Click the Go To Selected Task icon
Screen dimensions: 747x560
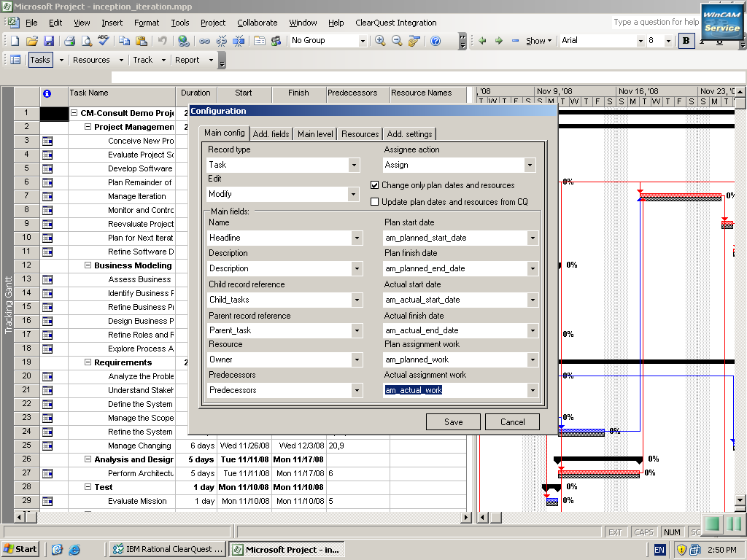[x=414, y=41]
